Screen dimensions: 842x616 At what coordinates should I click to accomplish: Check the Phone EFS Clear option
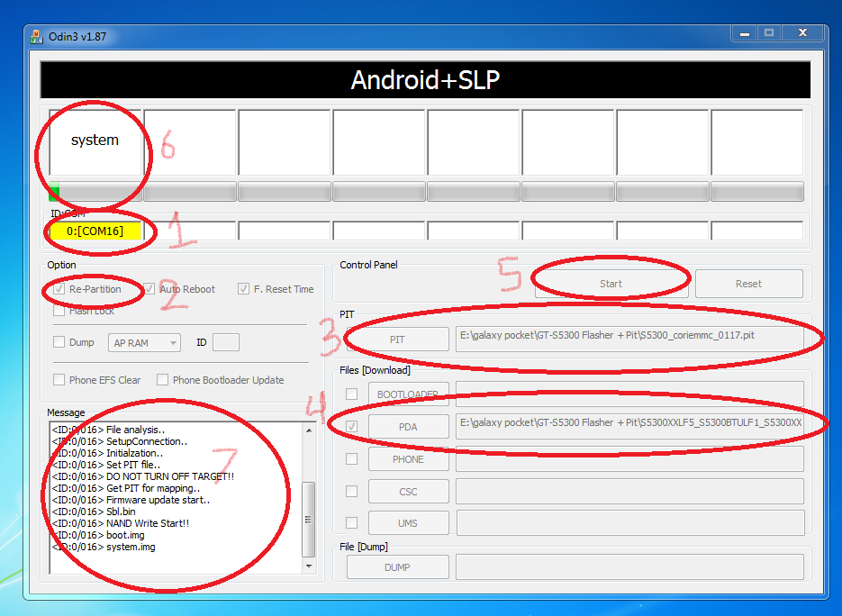point(59,380)
